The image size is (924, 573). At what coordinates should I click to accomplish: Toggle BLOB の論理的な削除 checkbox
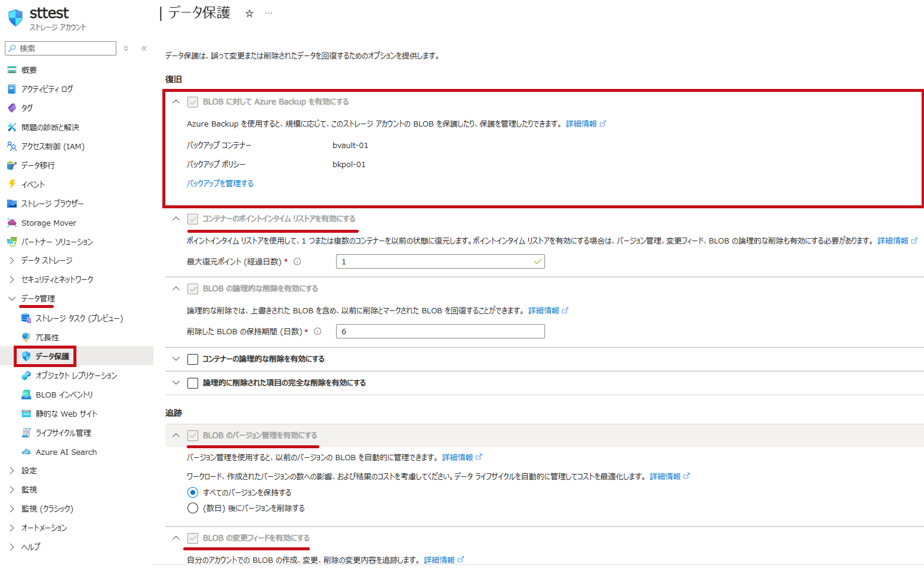(x=193, y=289)
